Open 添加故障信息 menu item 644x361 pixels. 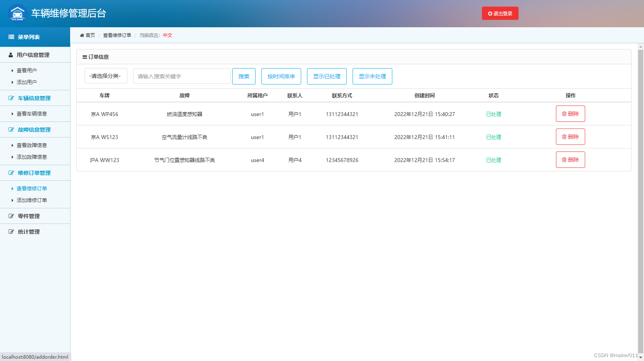(32, 157)
